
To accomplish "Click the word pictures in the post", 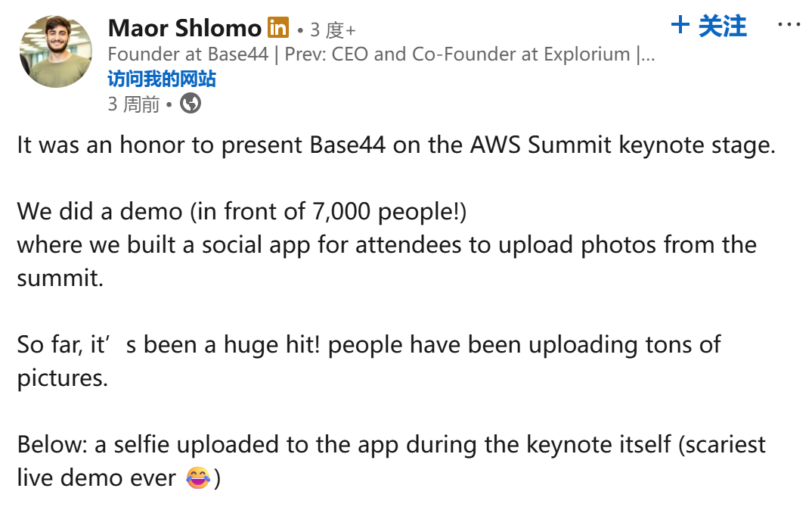I will click(61, 378).
